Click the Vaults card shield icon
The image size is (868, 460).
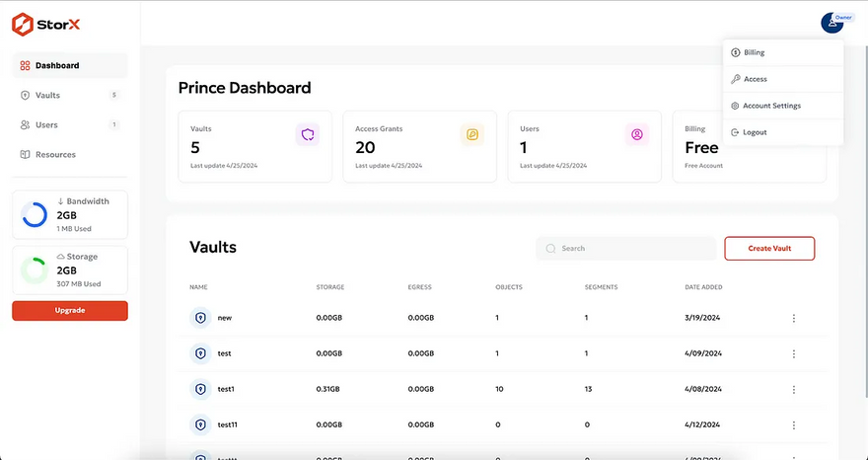point(308,134)
